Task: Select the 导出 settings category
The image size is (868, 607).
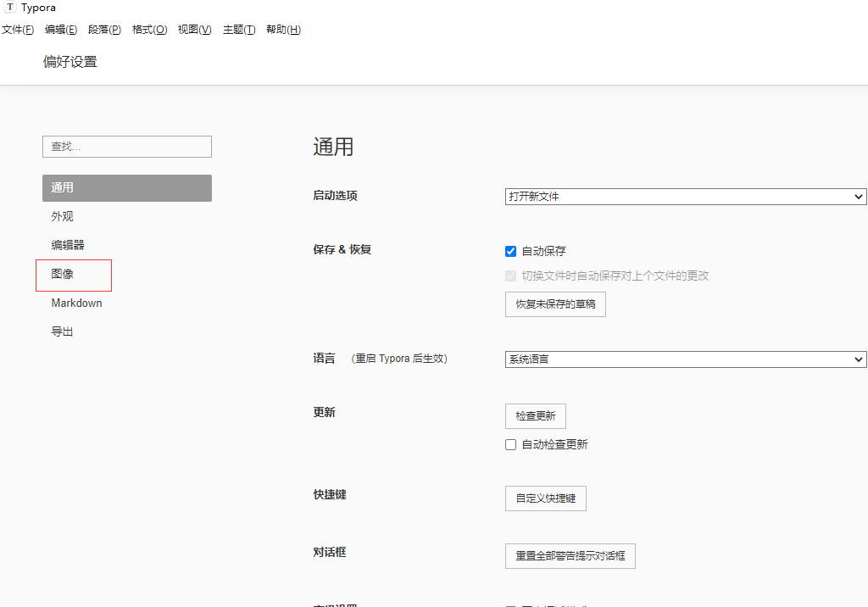Action: tap(62, 331)
